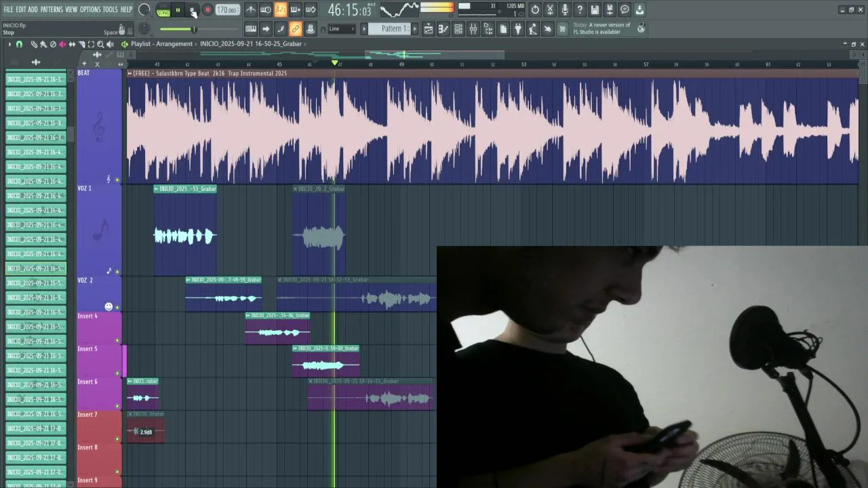The image size is (868, 488).
Task: Mute the VOZ 2 track light
Action: click(x=117, y=307)
